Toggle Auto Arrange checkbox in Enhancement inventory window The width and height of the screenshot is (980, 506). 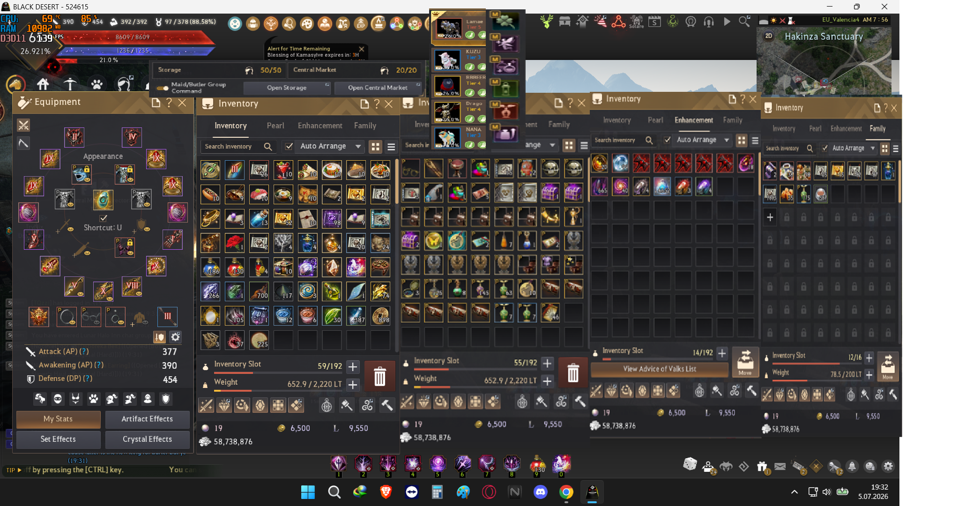tap(667, 140)
